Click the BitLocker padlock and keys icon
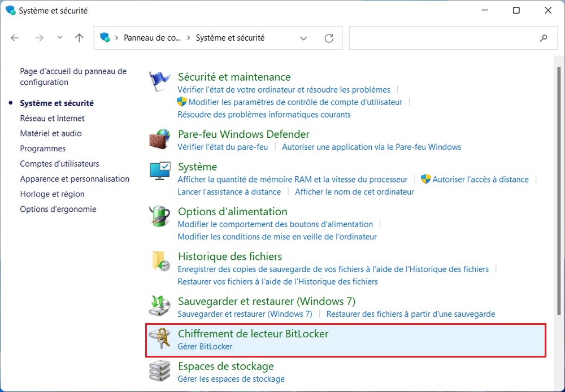This screenshot has width=565, height=392. (x=160, y=338)
